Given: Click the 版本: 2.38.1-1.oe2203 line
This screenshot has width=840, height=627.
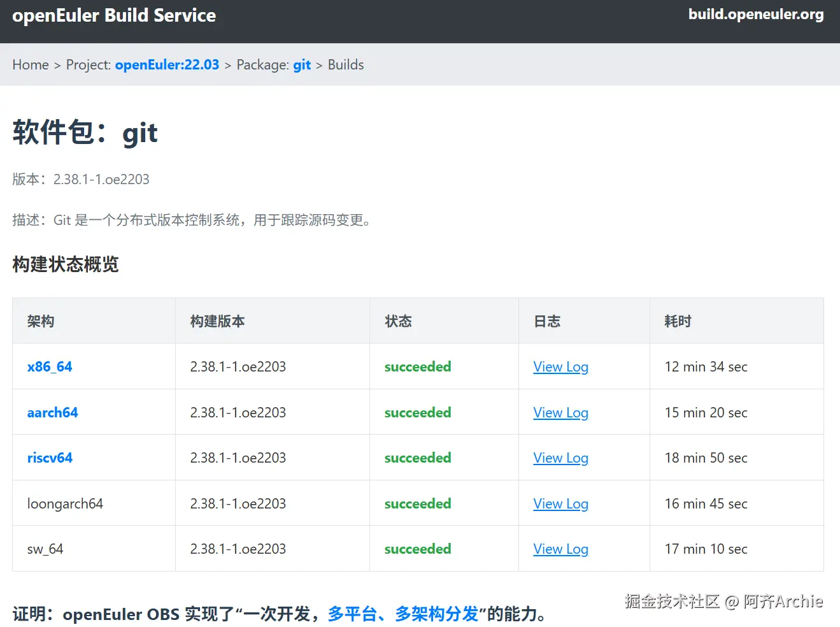Looking at the screenshot, I should point(81,180).
